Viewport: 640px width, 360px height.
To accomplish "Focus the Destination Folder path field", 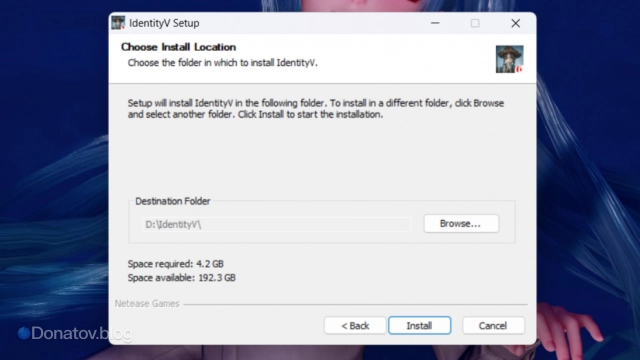I will [276, 224].
